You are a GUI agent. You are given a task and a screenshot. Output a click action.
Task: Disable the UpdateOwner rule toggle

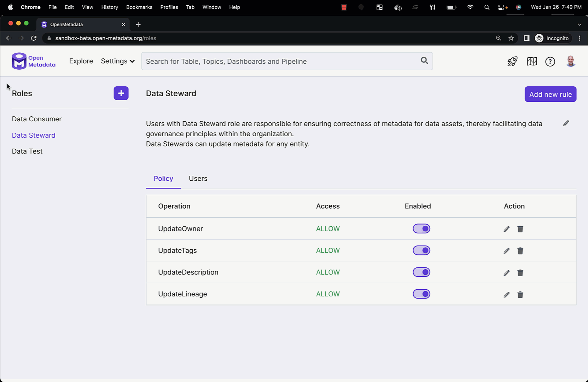click(421, 229)
